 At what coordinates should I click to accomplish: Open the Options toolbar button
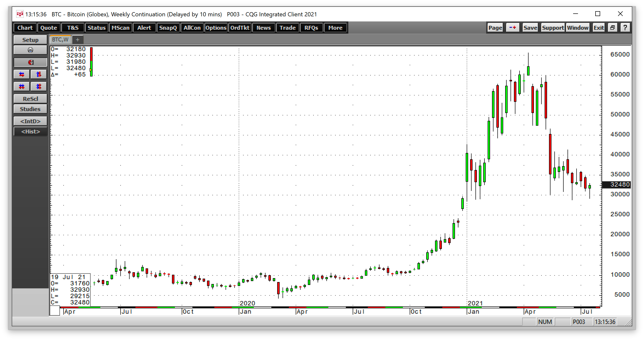pos(216,28)
